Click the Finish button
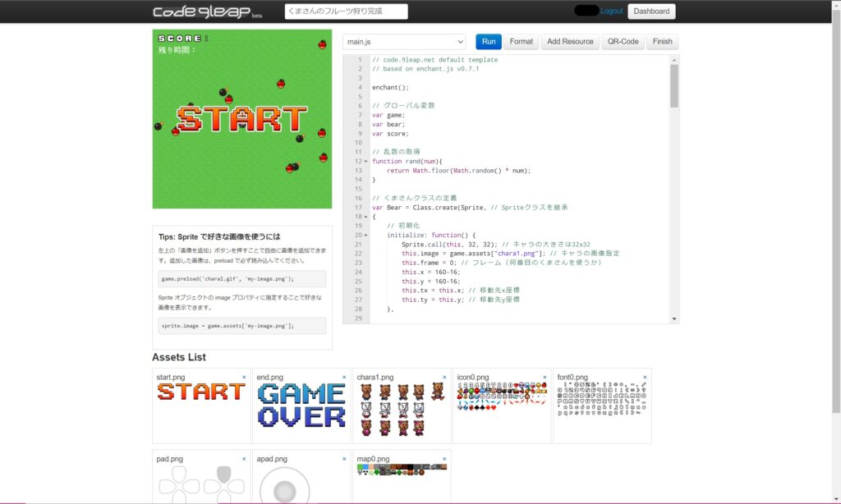This screenshot has width=841, height=504. [x=662, y=42]
